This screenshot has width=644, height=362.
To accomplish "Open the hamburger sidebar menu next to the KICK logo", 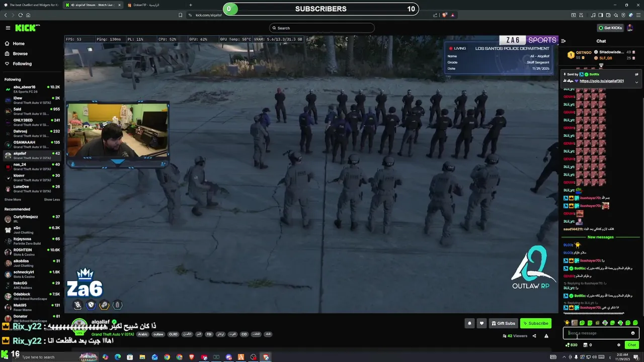I will [8, 28].
